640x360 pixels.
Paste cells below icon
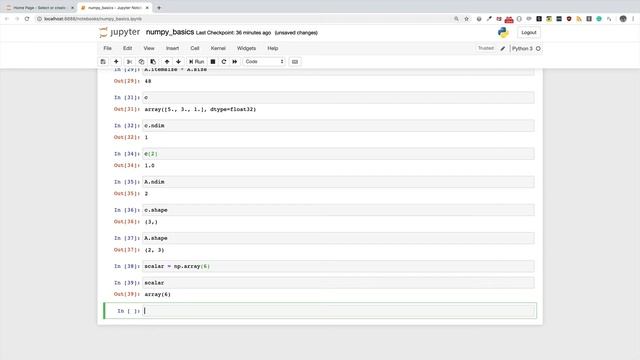tap(153, 62)
